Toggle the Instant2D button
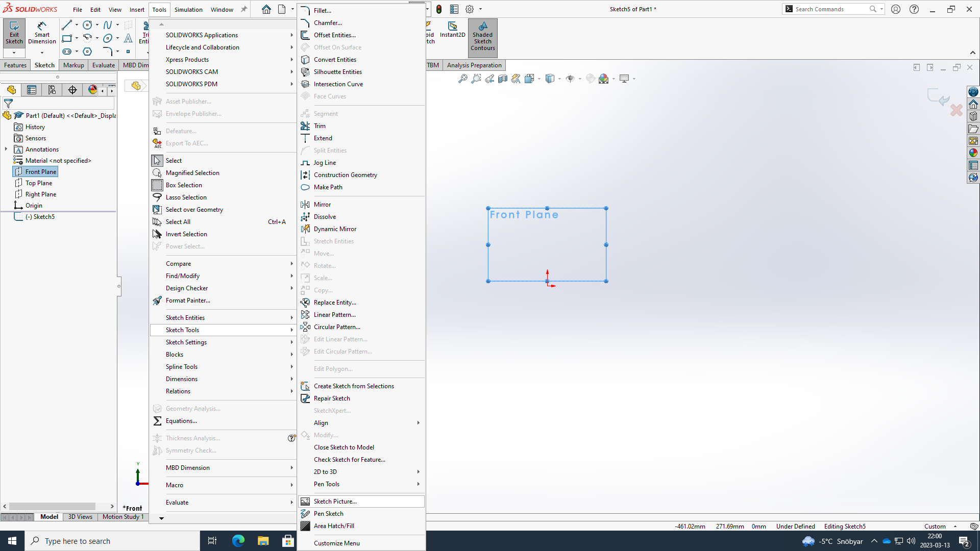980x551 pixels. click(x=452, y=30)
